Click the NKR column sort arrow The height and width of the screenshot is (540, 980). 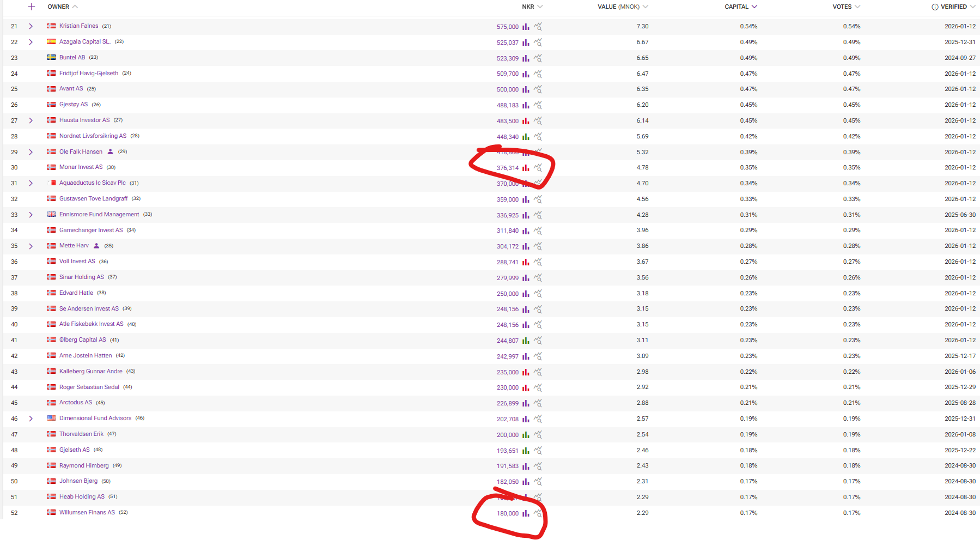point(540,7)
